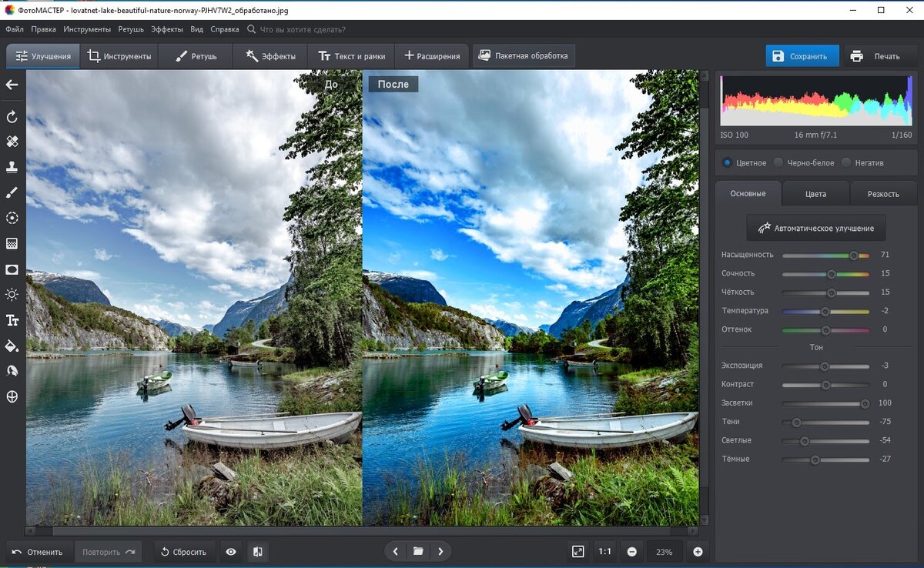Click the Отменить undo button
The height and width of the screenshot is (568, 924).
click(38, 552)
